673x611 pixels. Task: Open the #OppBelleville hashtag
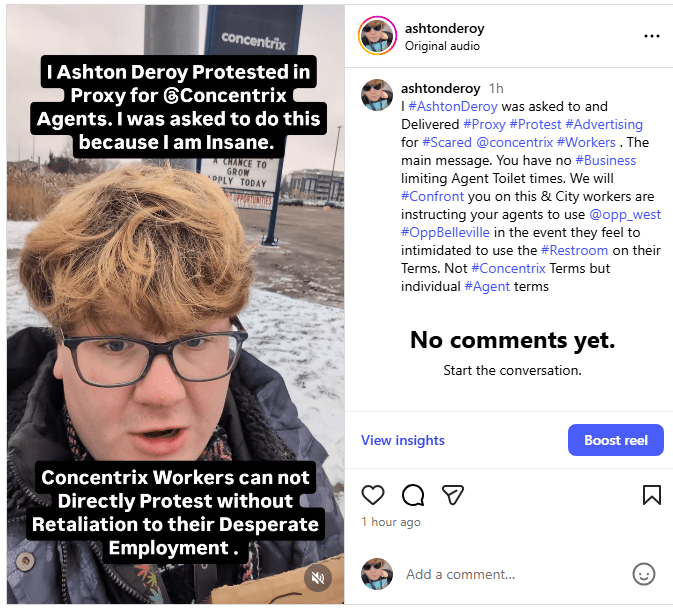click(445, 232)
